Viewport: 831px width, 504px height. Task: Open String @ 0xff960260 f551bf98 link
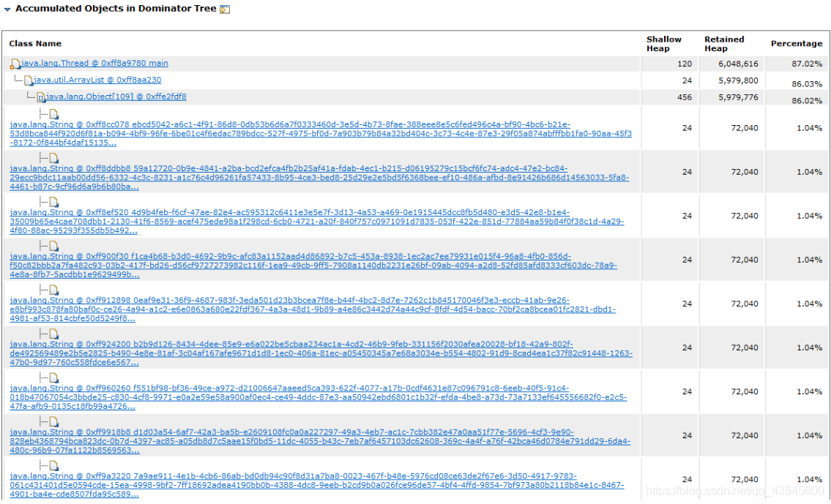(x=318, y=397)
